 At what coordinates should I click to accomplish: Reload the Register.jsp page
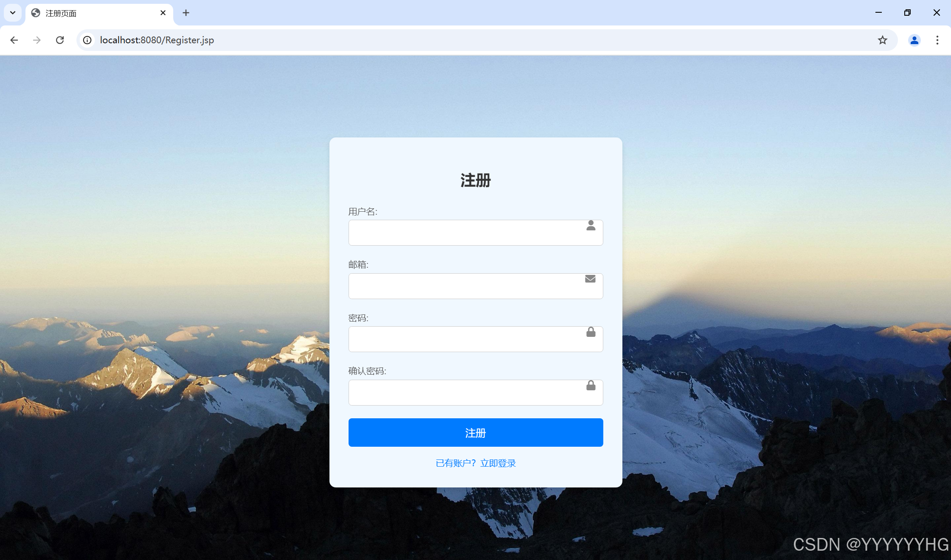pyautogui.click(x=60, y=40)
